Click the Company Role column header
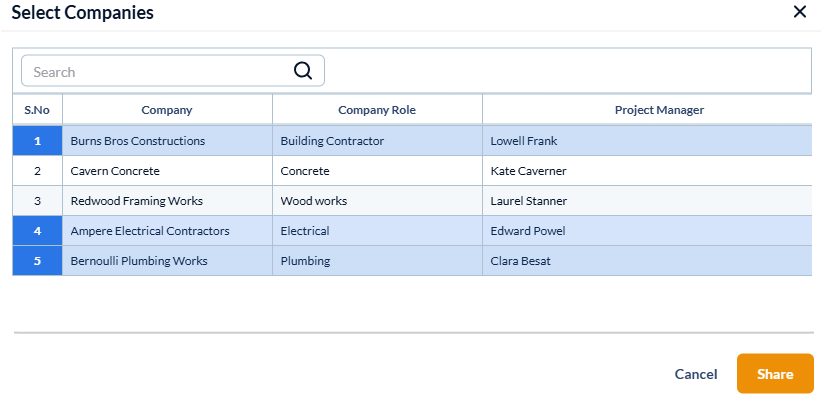 pyautogui.click(x=377, y=110)
